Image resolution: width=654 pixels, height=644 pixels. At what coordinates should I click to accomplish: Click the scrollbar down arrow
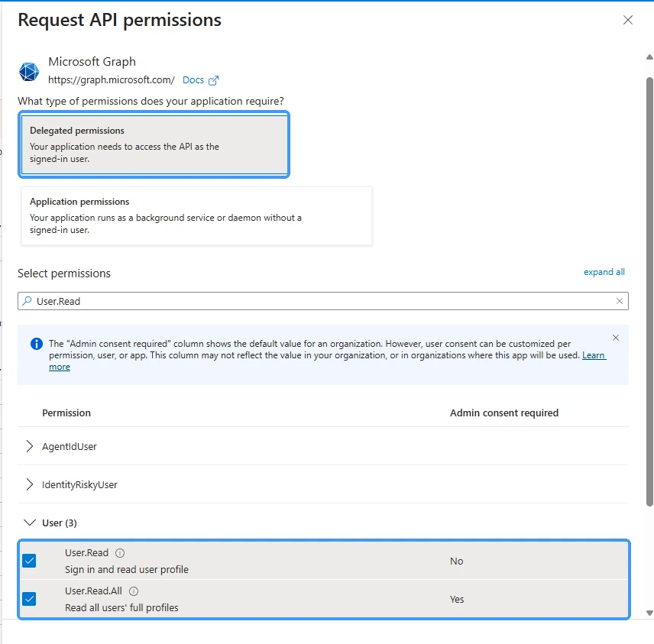point(649,613)
